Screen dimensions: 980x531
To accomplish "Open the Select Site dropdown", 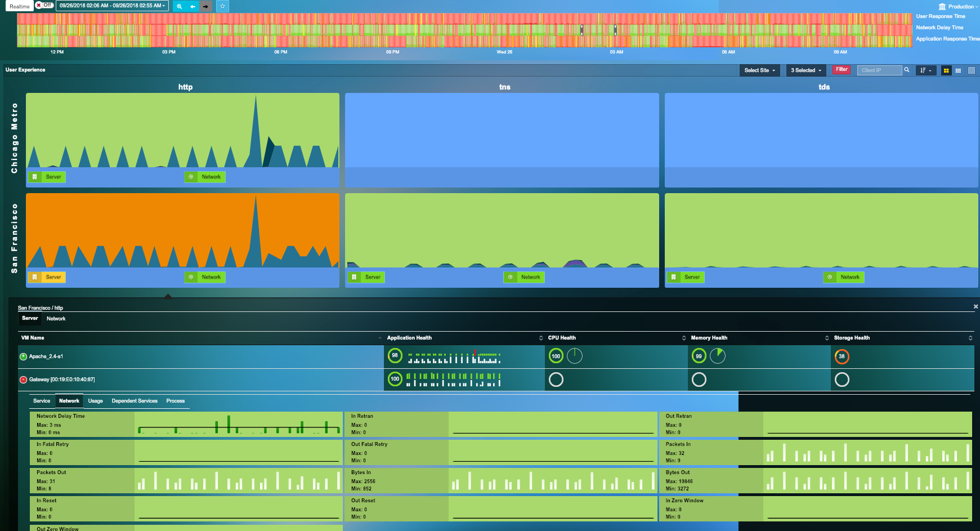I will coord(759,70).
